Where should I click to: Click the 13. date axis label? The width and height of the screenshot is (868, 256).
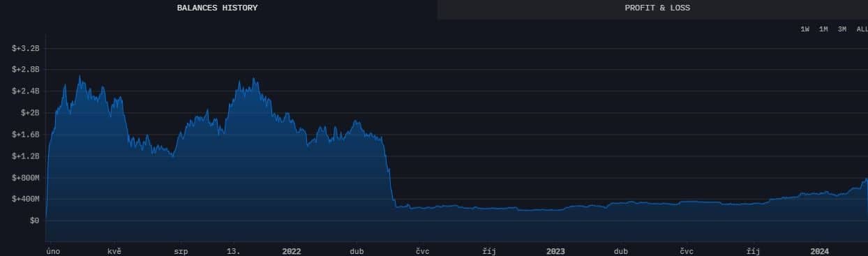234,250
